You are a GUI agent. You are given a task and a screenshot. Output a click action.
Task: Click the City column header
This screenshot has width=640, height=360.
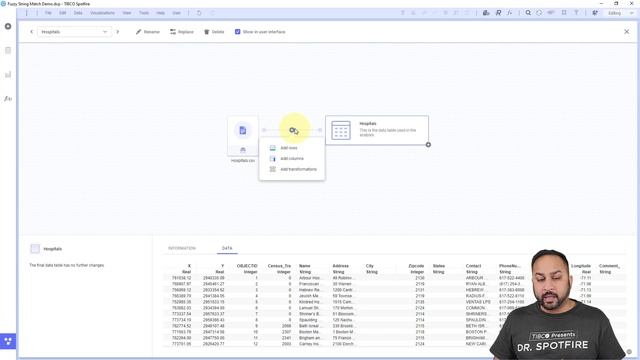(370, 266)
